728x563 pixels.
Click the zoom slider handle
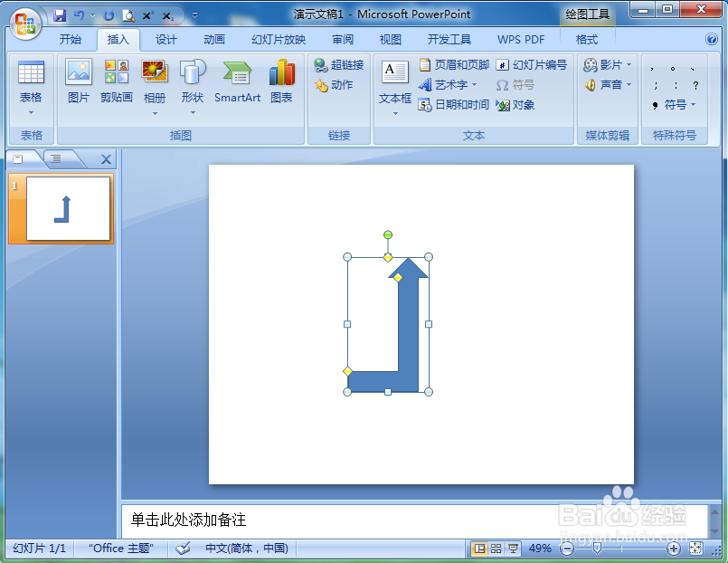[597, 549]
